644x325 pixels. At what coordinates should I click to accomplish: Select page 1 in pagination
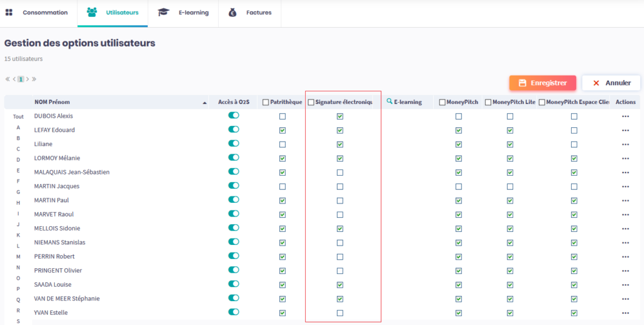coord(21,79)
